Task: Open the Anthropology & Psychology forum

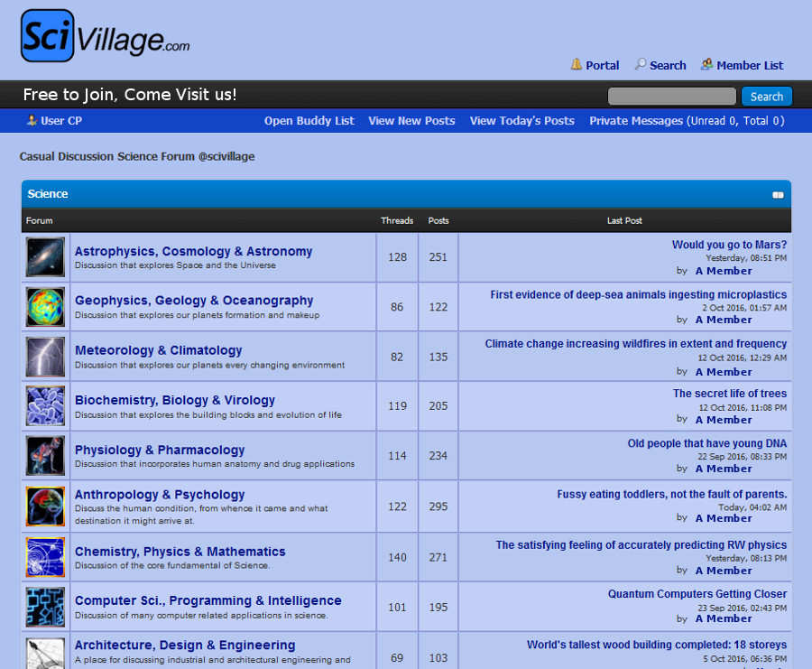Action: click(x=159, y=494)
